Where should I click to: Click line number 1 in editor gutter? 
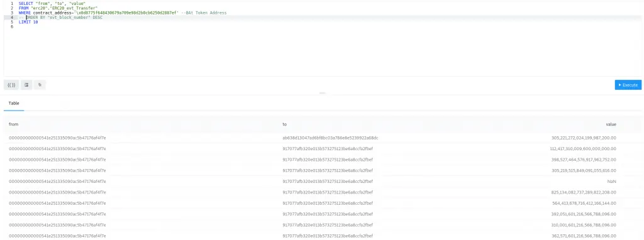13,3
